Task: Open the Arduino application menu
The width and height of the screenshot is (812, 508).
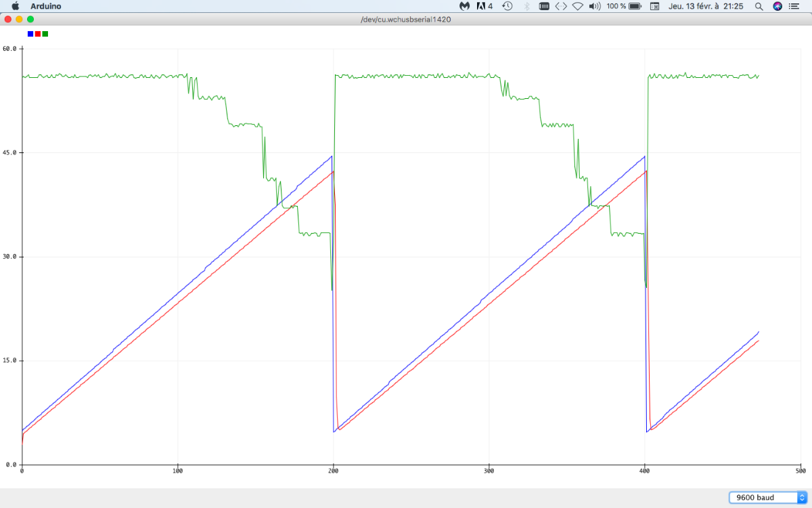Action: coord(45,6)
